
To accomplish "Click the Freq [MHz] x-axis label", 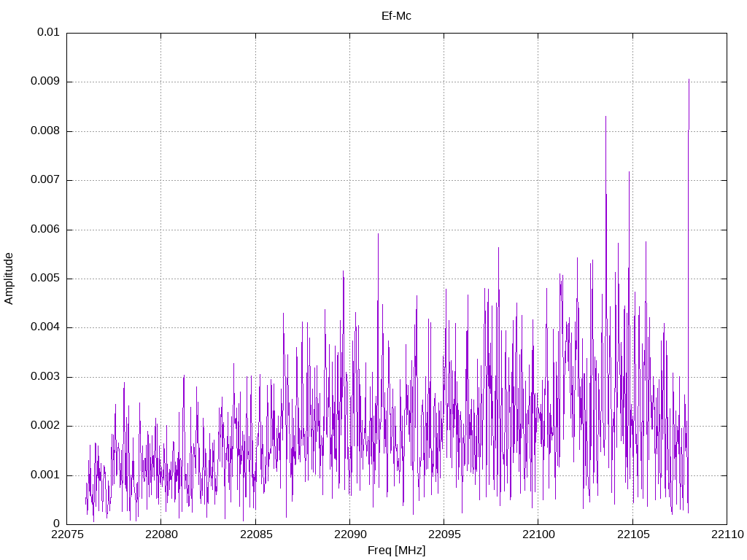I will click(396, 551).
